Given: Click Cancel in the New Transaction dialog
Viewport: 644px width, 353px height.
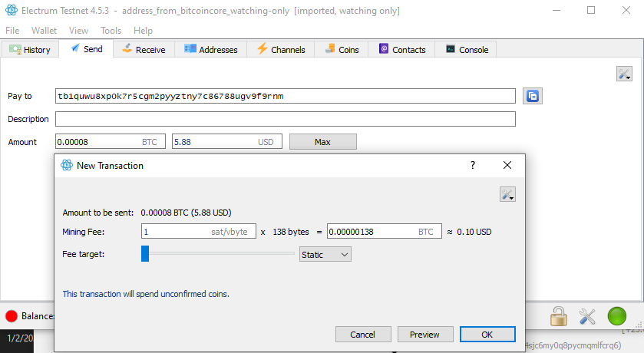Looking at the screenshot, I should coord(362,335).
